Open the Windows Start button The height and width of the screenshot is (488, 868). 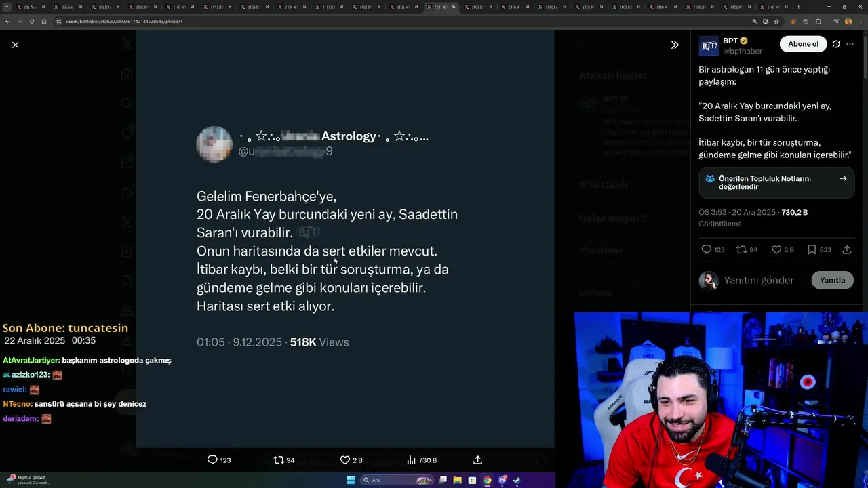coord(351,480)
